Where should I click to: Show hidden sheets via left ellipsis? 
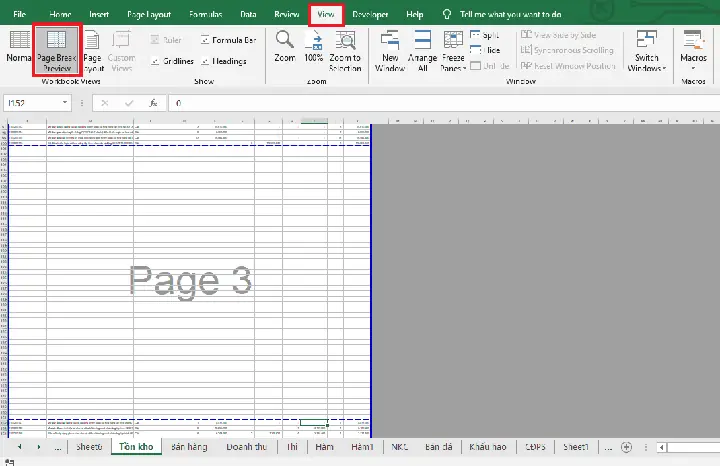(57, 447)
